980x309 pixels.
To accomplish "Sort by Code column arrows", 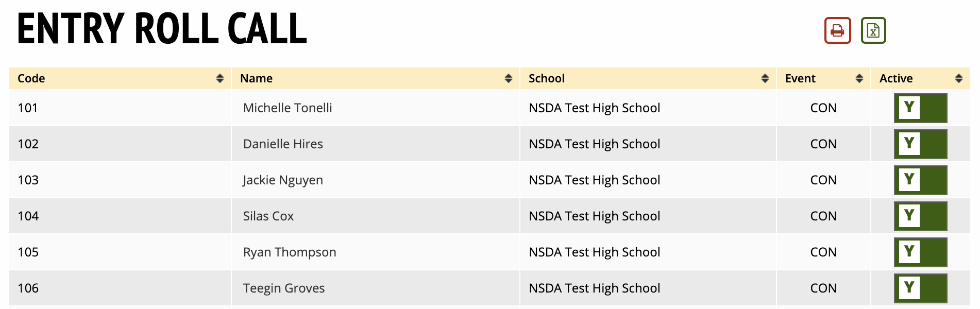I will click(220, 78).
